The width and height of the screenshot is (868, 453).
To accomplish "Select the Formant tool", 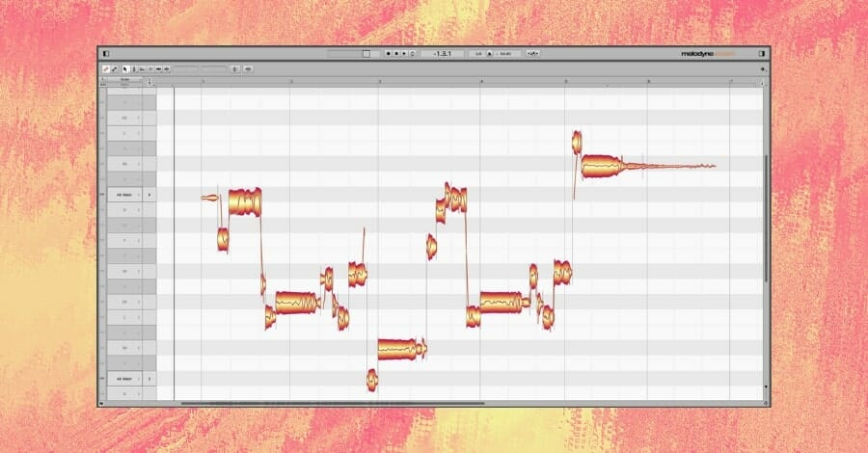I will pyautogui.click(x=142, y=69).
